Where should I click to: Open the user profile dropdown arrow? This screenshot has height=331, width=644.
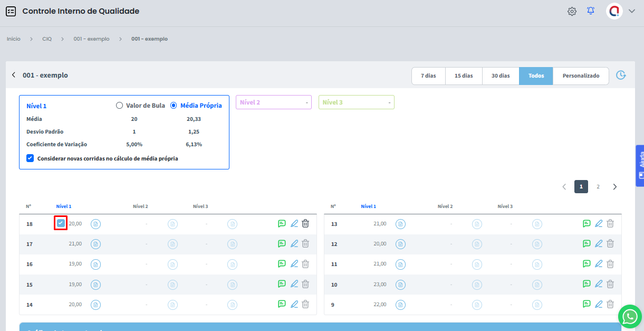click(x=632, y=11)
